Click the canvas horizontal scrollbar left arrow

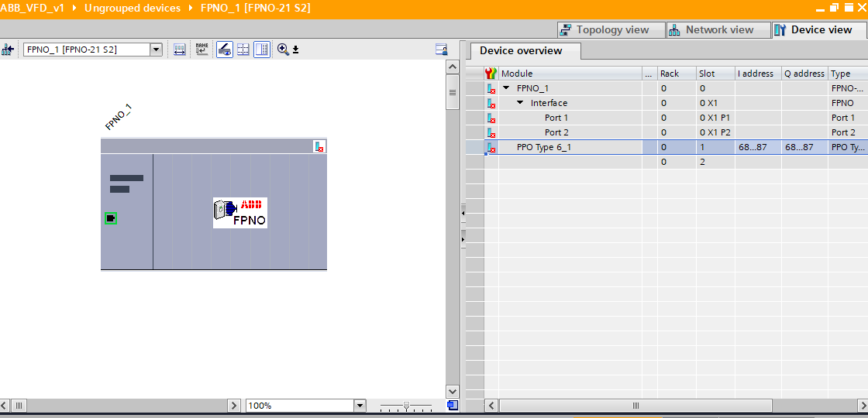point(3,406)
